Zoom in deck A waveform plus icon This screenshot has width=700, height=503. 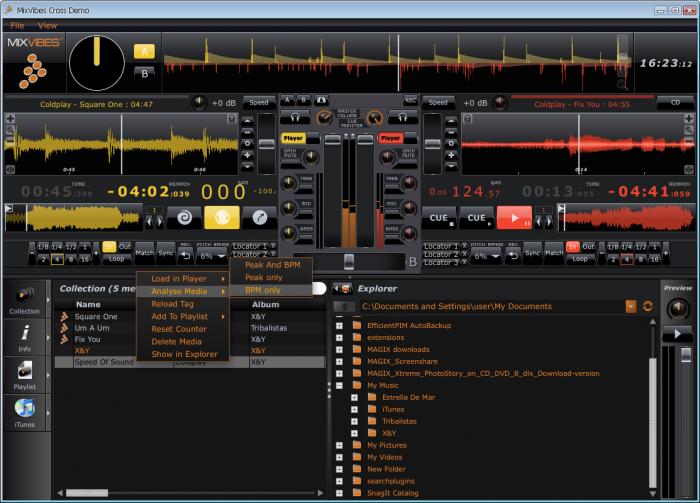tap(10, 119)
